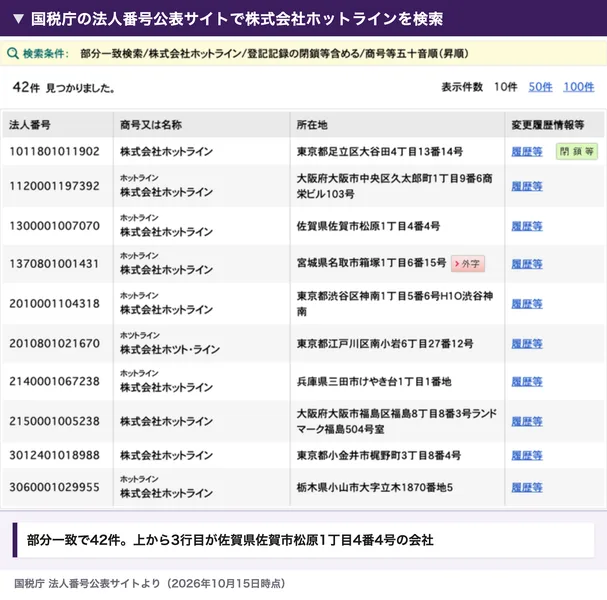Collapse the section via header triangle icon

[x=18, y=19]
